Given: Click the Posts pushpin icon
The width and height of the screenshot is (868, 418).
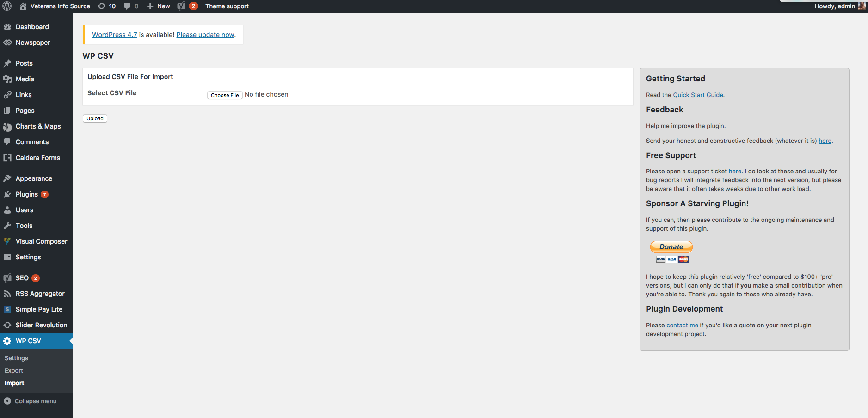Looking at the screenshot, I should click(x=7, y=63).
